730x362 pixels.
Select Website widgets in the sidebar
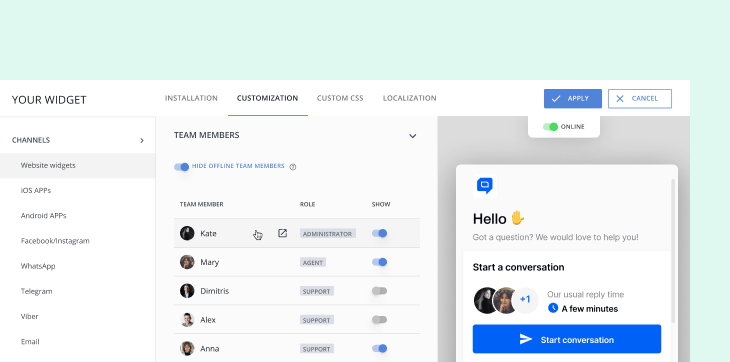pos(77,165)
